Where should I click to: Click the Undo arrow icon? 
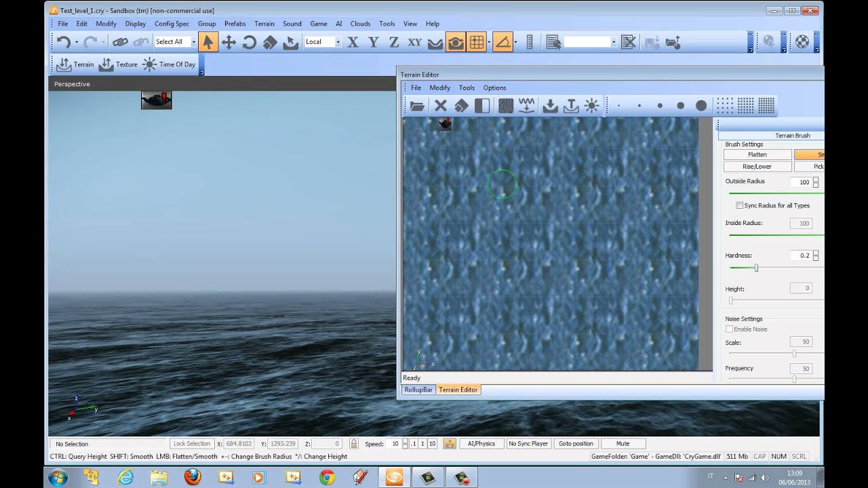(x=64, y=42)
